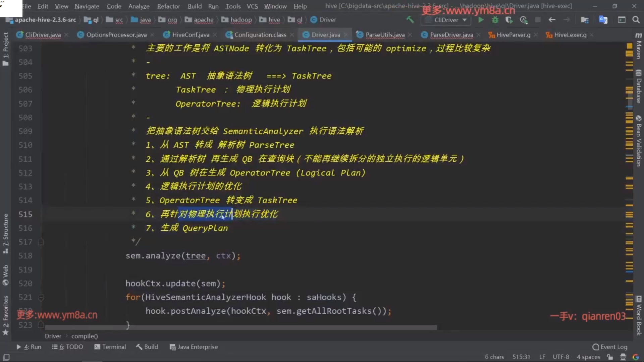The width and height of the screenshot is (644, 362).
Task: Open the Terminal tool window
Action: [x=110, y=347]
